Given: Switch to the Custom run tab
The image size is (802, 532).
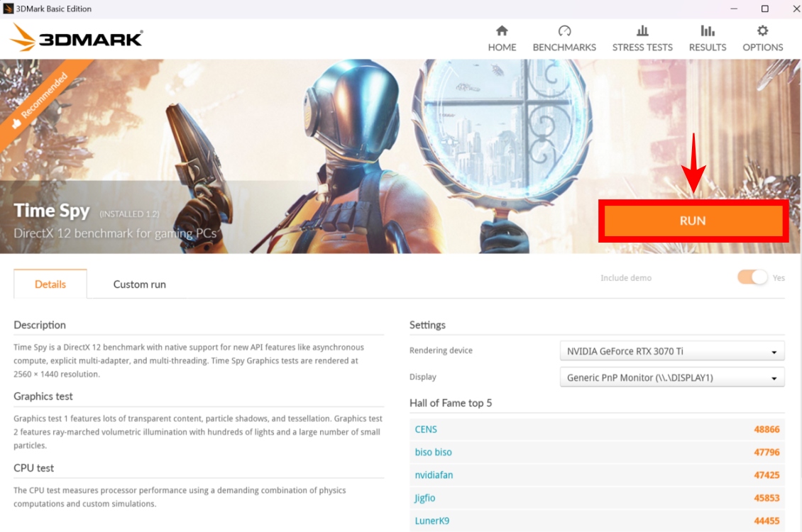Looking at the screenshot, I should pos(138,284).
